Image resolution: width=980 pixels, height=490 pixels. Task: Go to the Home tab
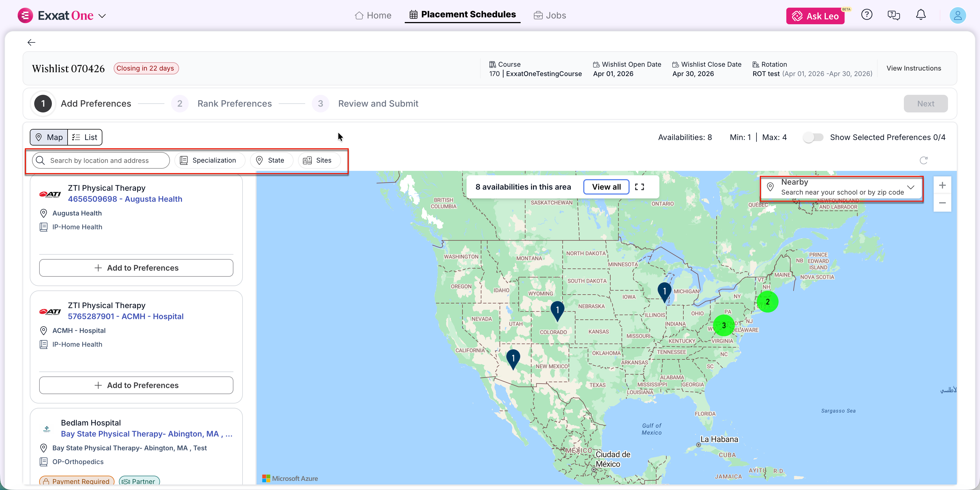[373, 16]
